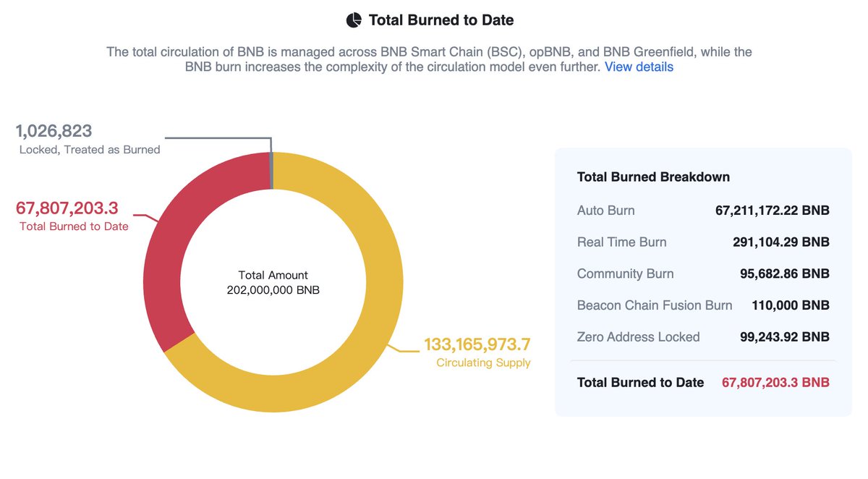This screenshot has width=868, height=479.
Task: Click the Locked, Treated as Burned label
Action: (90, 150)
